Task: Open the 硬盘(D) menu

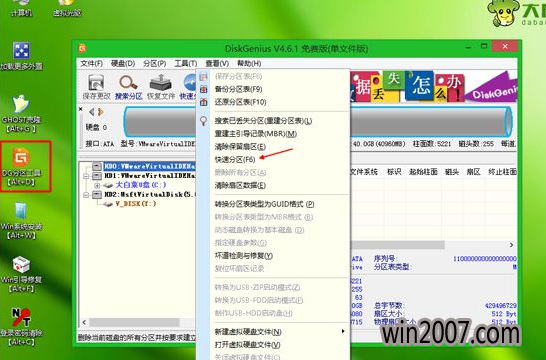Action: click(123, 63)
